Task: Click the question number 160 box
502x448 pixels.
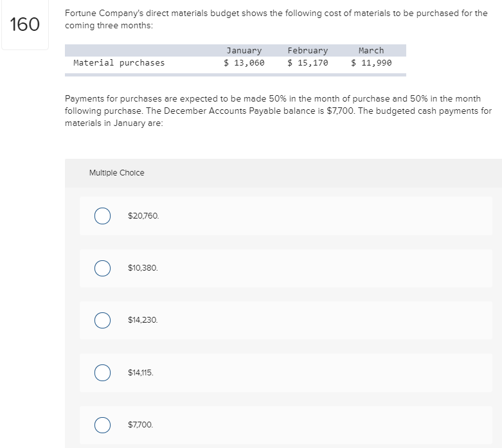Action: coord(24,25)
